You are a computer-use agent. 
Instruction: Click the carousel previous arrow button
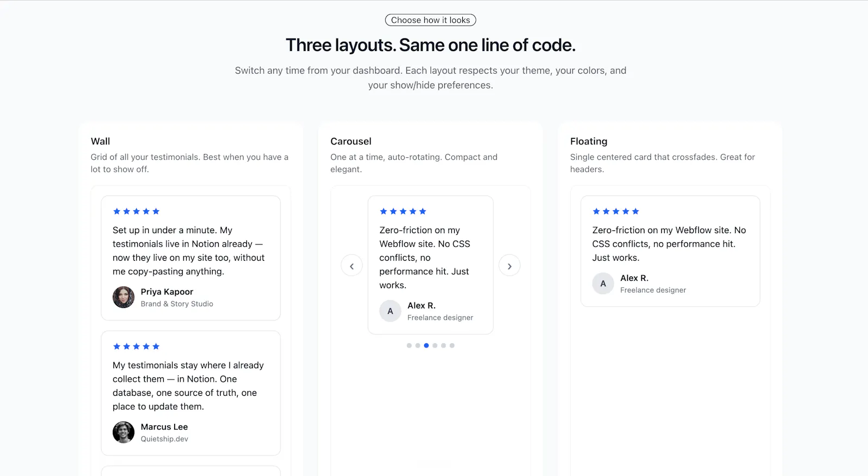coord(352,266)
